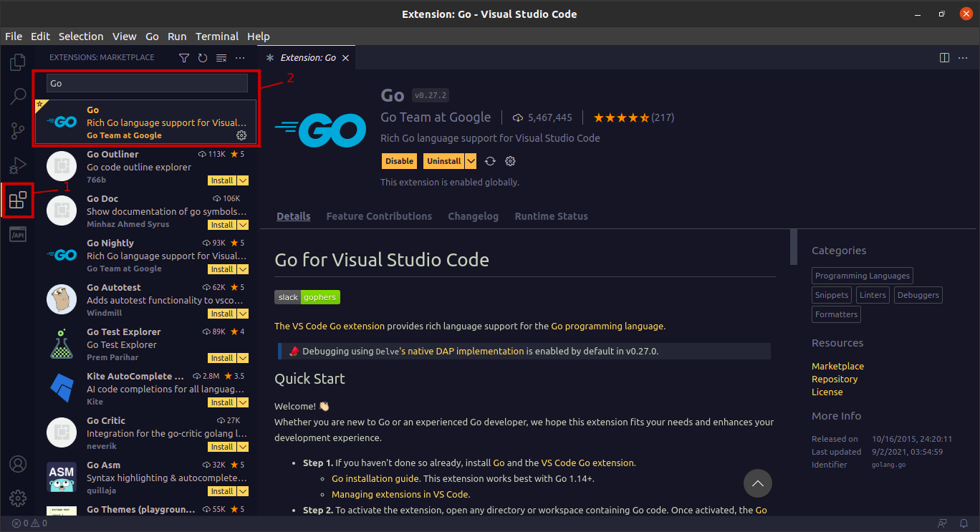The height and width of the screenshot is (532, 980).
Task: Expand Install dropdown for Go Critic
Action: click(243, 447)
